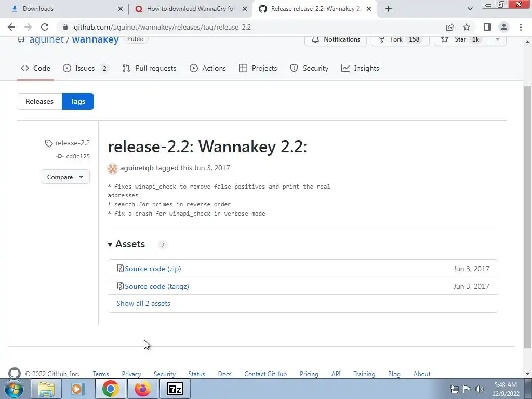
Task: Click the Fork button
Action: [x=400, y=39]
